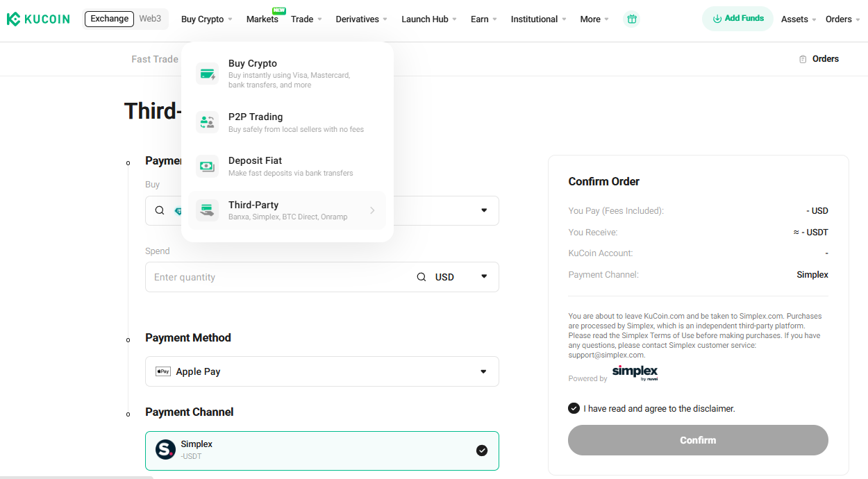This screenshot has height=479, width=868.
Task: Open the Markets nav item
Action: click(262, 19)
